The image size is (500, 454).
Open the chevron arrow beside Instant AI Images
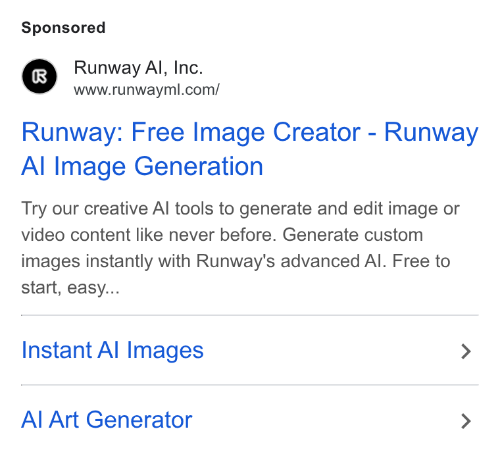tap(466, 351)
